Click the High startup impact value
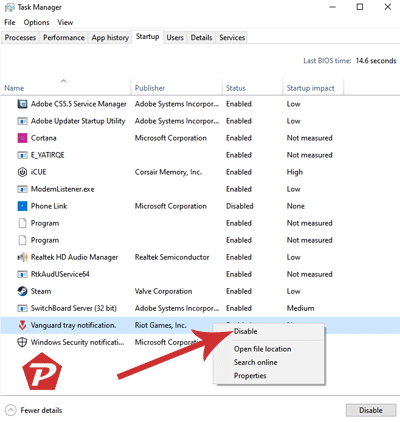400x422 pixels. [295, 172]
